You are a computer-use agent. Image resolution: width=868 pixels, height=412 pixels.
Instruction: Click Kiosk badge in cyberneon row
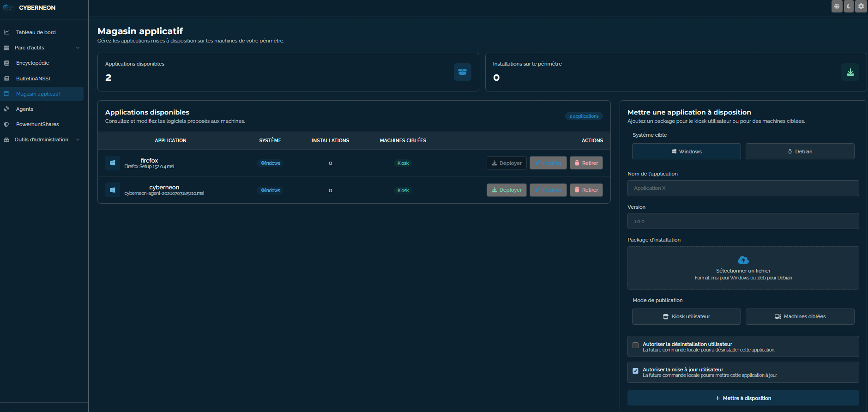pos(403,190)
